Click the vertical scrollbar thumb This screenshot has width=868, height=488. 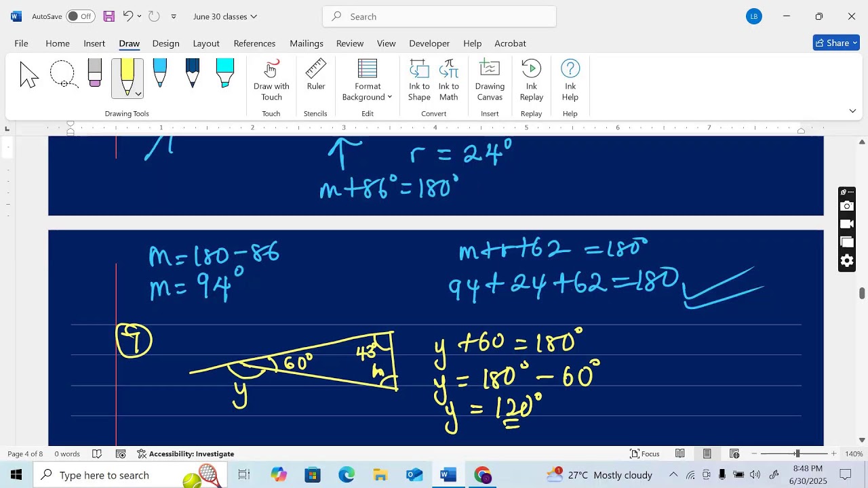(862, 293)
